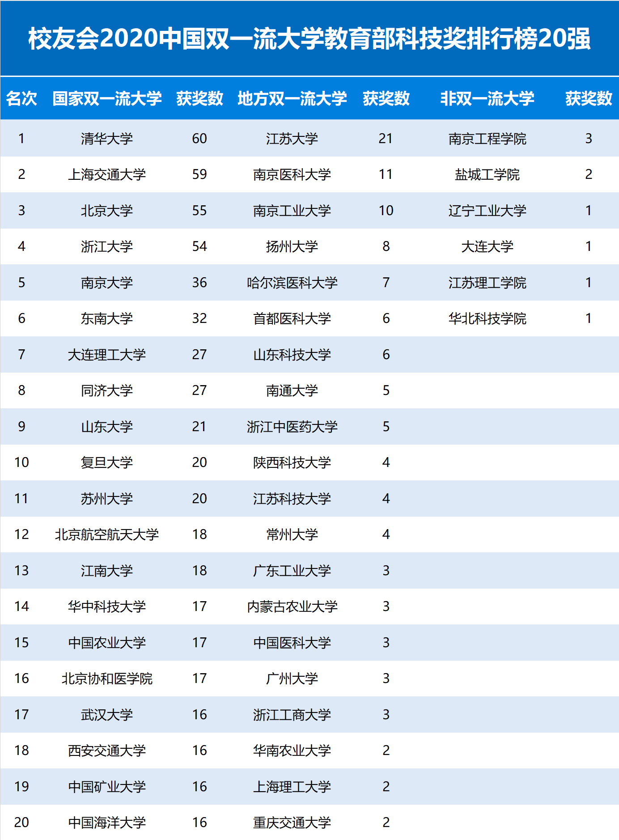Image resolution: width=619 pixels, height=840 pixels.
Task: Click the cell 浙江工商大学
Action: click(292, 715)
